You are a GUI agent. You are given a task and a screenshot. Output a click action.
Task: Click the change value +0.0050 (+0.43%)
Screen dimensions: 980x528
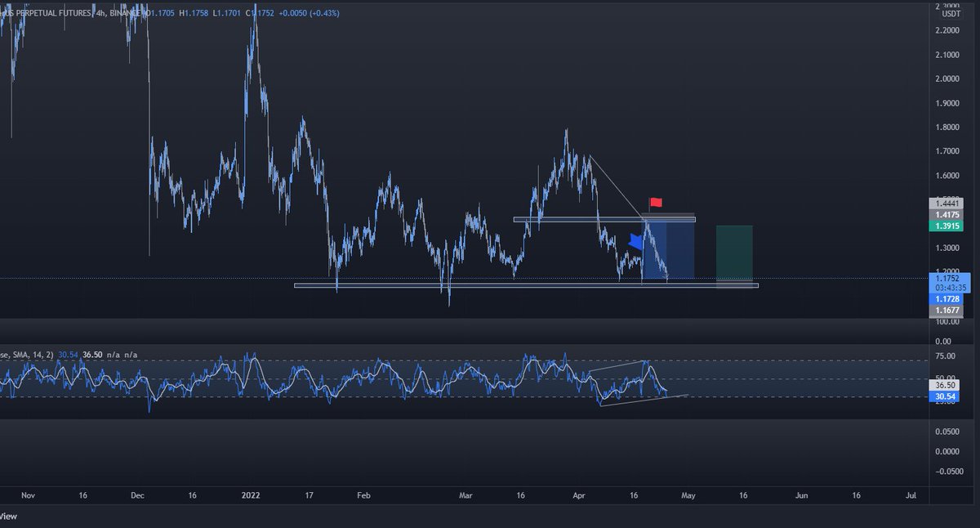[x=311, y=13]
